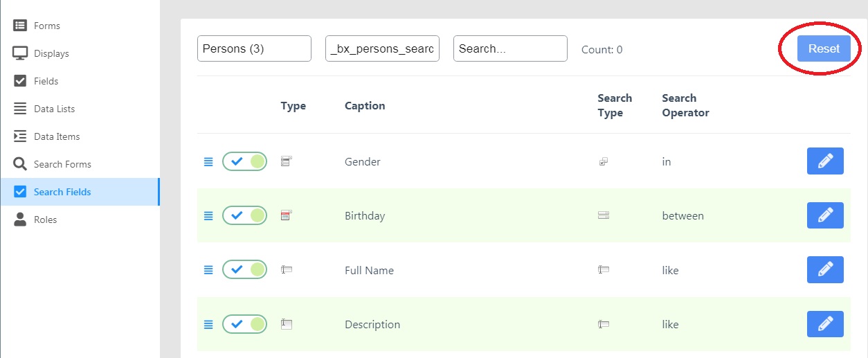Image resolution: width=868 pixels, height=358 pixels.
Task: Click the Full Name row drag handle
Action: 208,270
